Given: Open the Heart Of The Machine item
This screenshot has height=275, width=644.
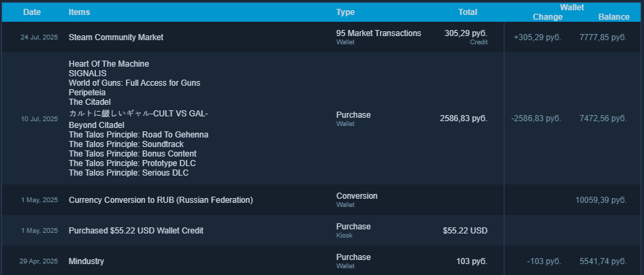Looking at the screenshot, I should [109, 64].
